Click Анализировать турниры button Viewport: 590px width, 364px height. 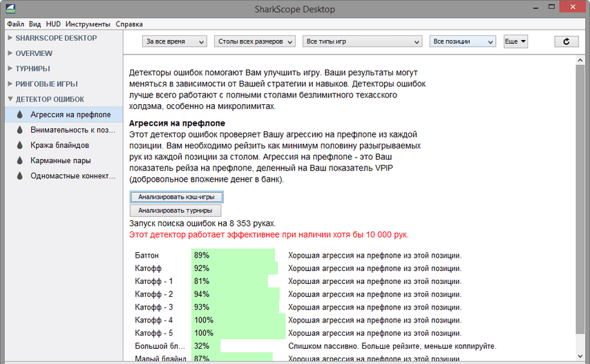pos(175,211)
